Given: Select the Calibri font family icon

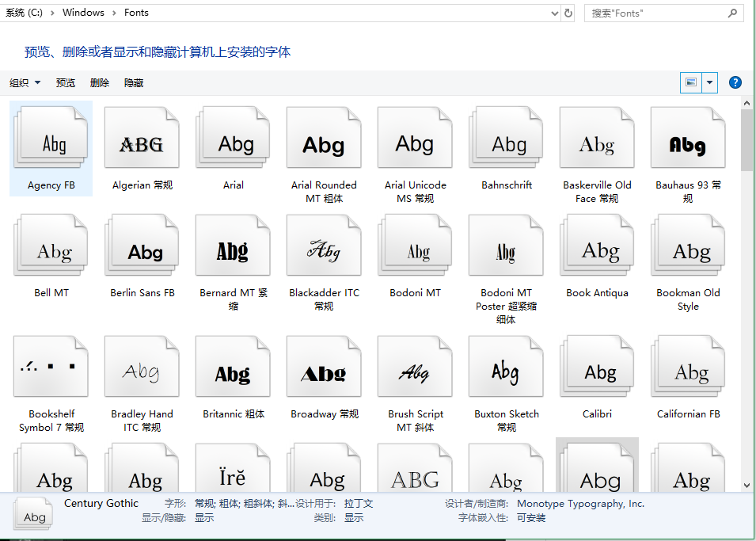Looking at the screenshot, I should coord(597,366).
